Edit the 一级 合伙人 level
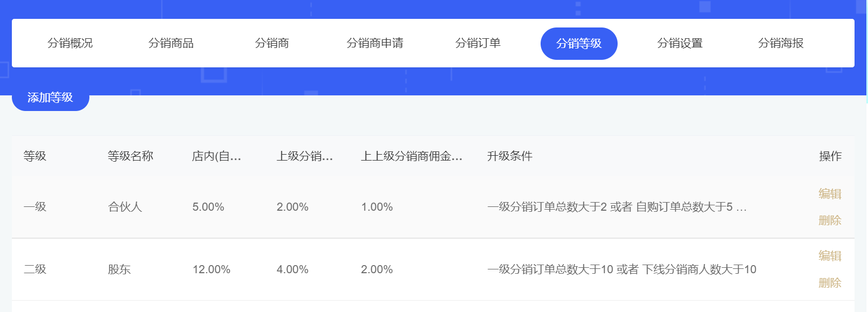This screenshot has height=312, width=868. 830,194
